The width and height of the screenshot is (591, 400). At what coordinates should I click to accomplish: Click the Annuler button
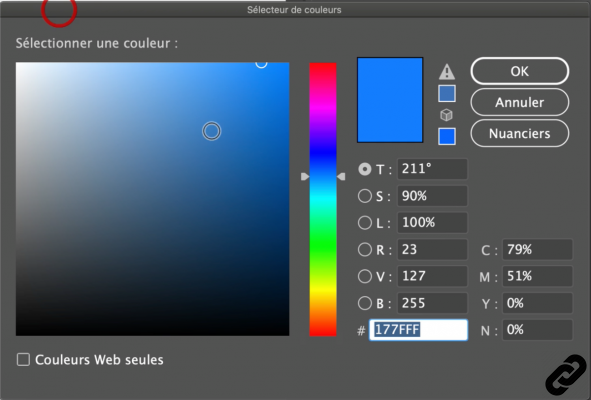[x=519, y=102]
